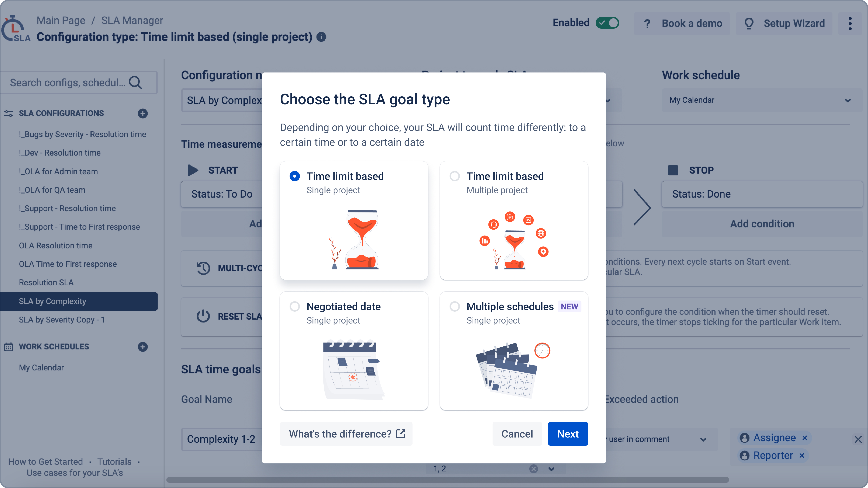The height and width of the screenshot is (488, 868).
Task: Select the Negotiated date radio option
Action: (295, 306)
